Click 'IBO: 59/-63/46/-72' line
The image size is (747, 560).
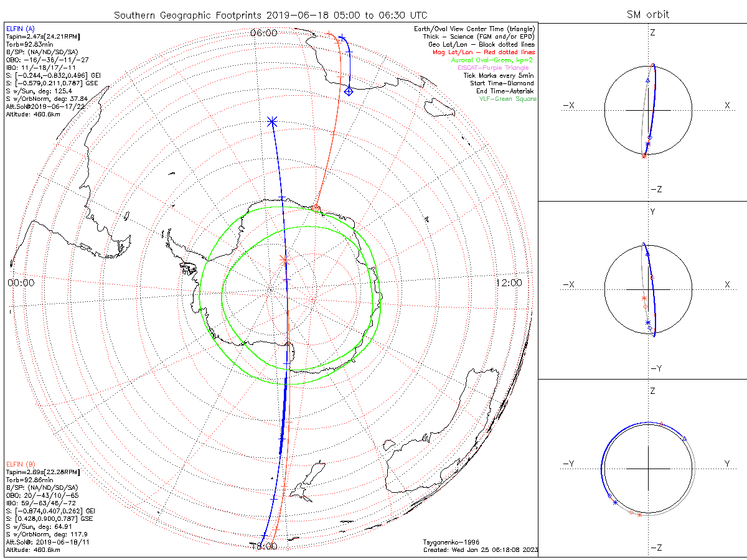click(42, 503)
